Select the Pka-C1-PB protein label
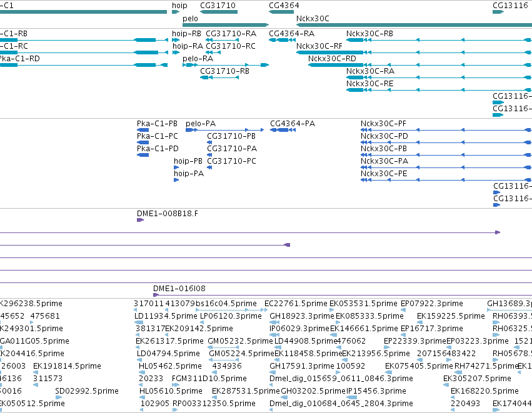This screenshot has width=532, height=413. [157, 124]
